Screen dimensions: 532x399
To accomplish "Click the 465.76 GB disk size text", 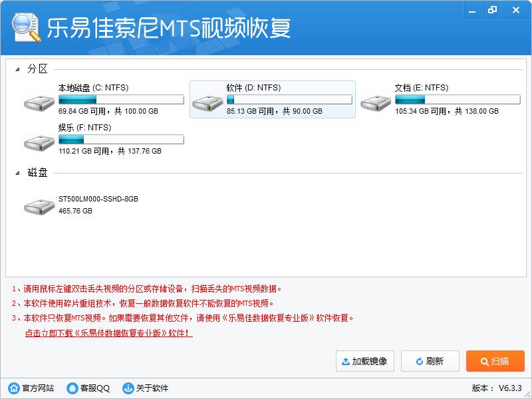I will click(75, 211).
